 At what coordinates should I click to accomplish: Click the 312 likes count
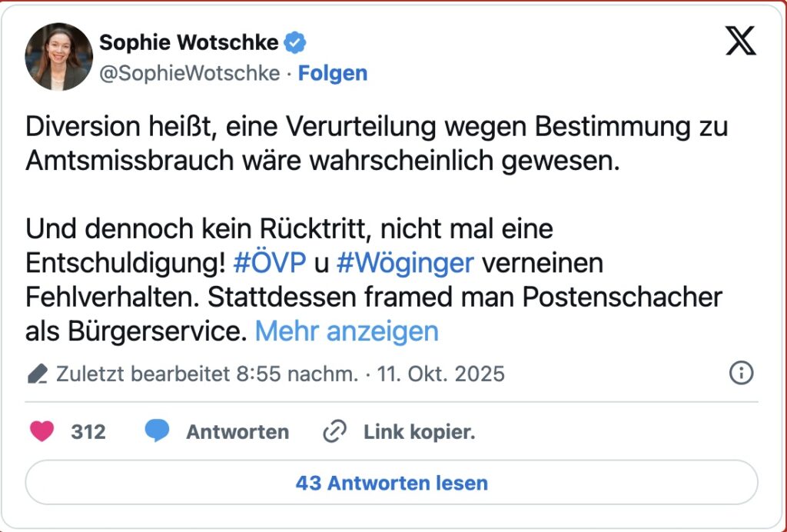tap(88, 432)
